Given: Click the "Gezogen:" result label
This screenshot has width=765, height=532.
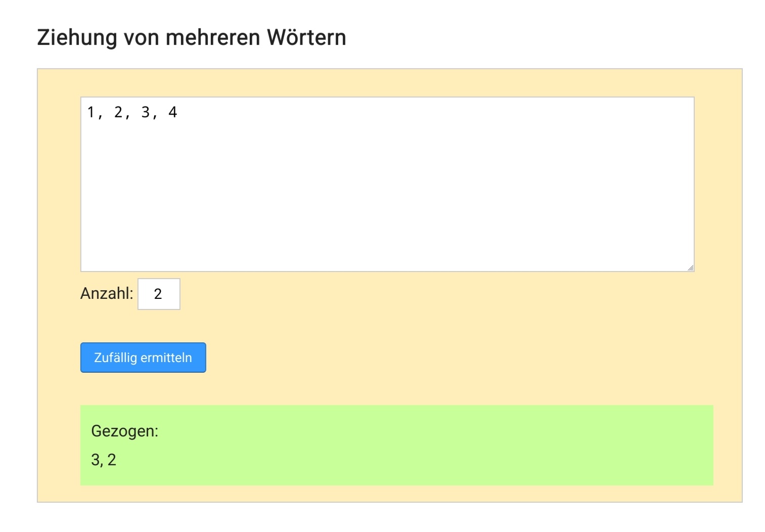Looking at the screenshot, I should 124,431.
